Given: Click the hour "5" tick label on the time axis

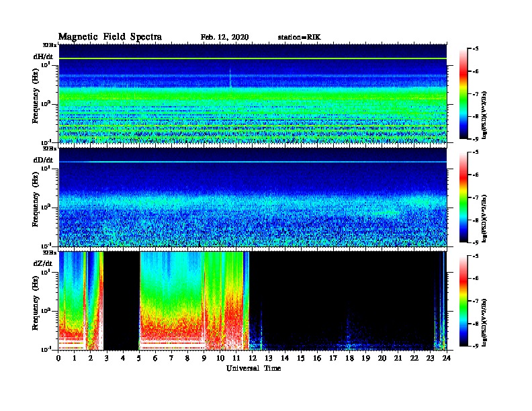Looking at the screenshot, I should 139,358.
